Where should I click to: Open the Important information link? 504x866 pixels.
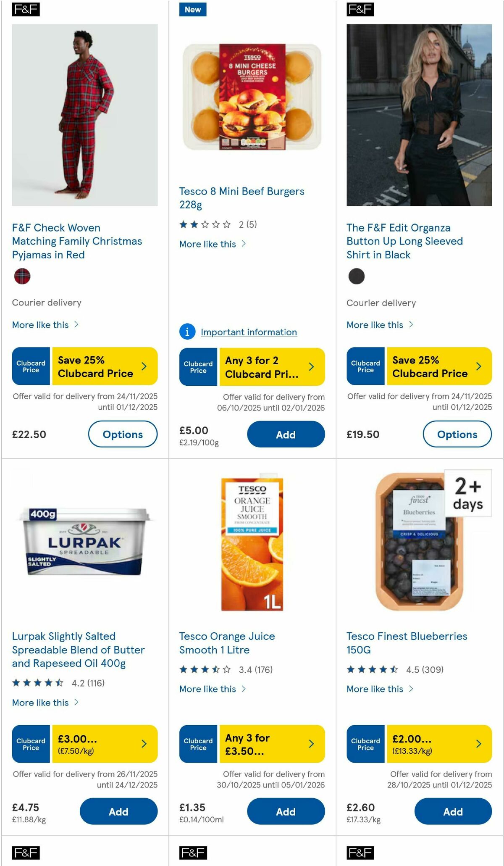(249, 332)
